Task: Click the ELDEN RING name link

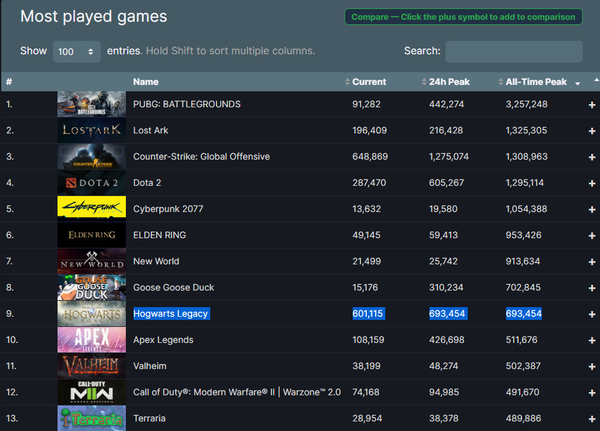Action: (160, 235)
